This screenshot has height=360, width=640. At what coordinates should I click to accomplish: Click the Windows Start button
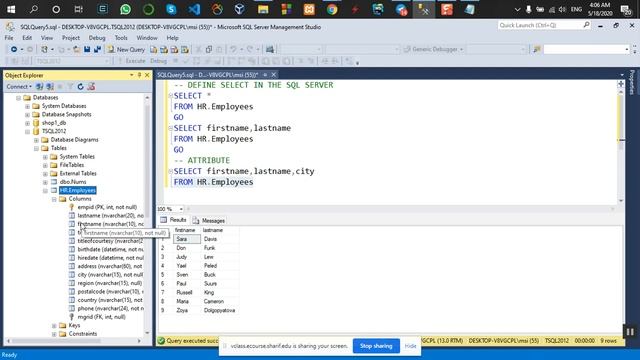11,9
